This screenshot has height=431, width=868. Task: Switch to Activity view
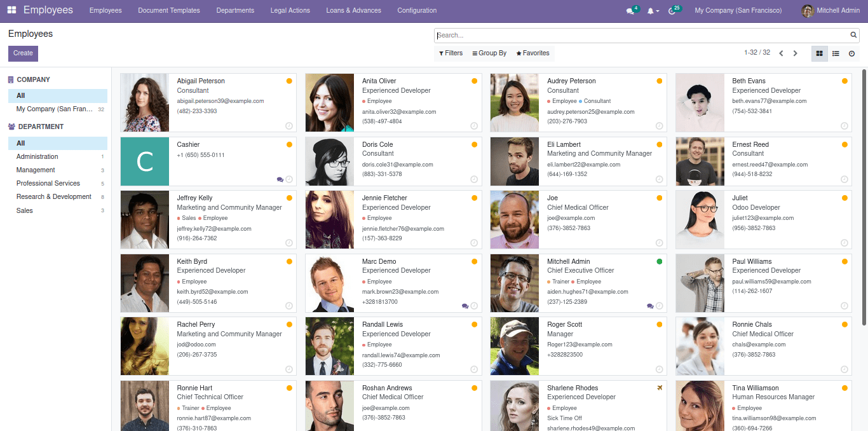point(851,53)
